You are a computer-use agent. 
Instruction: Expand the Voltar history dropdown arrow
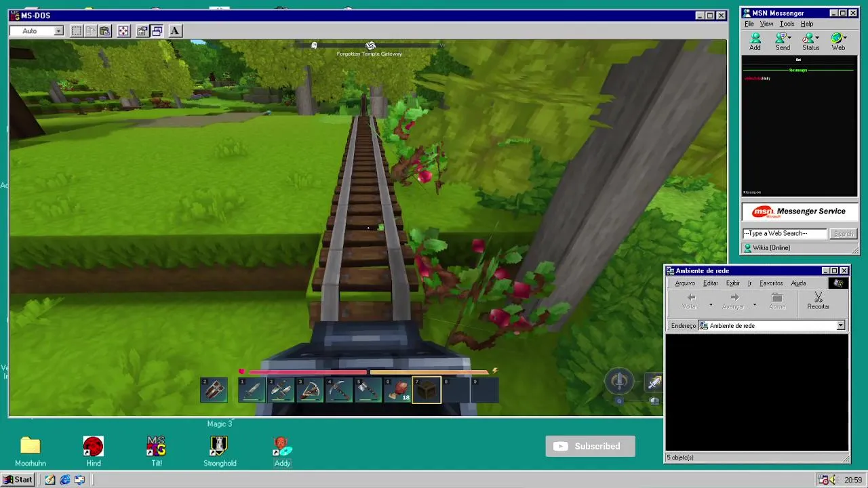[711, 304]
